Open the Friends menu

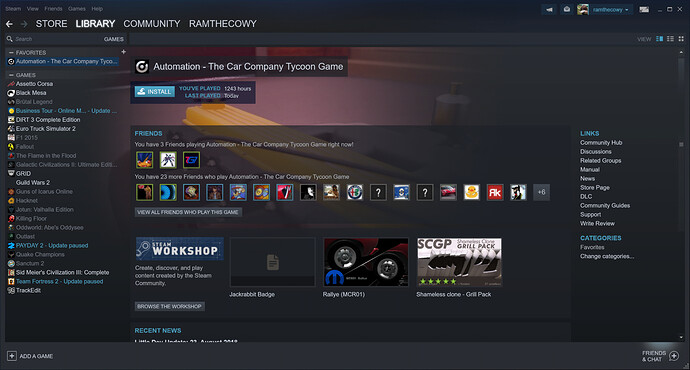pyautogui.click(x=53, y=8)
